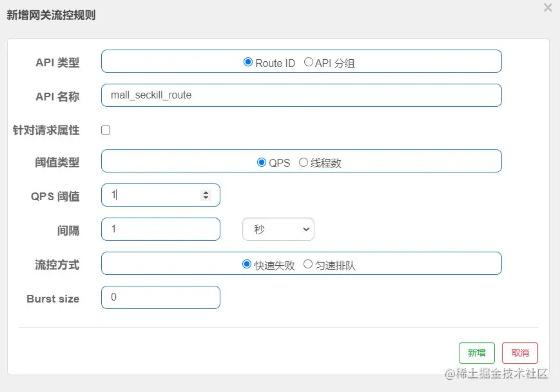This screenshot has width=560, height=392.
Task: Click the 间隔 label text
Action: (x=68, y=230)
